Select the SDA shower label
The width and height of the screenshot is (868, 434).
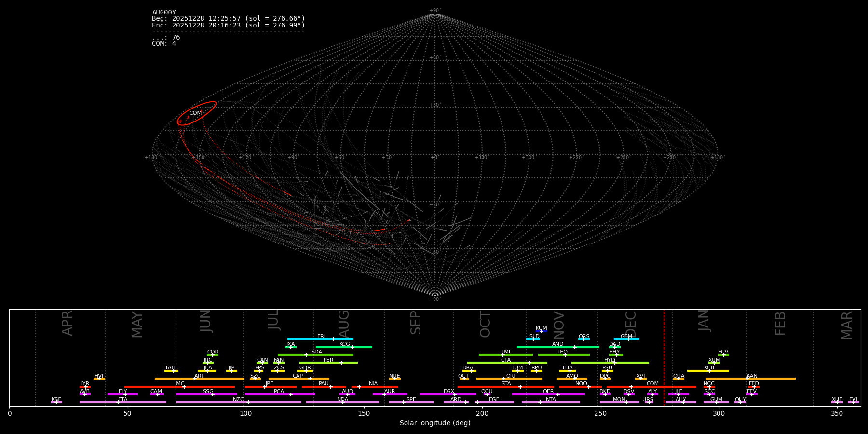(317, 352)
